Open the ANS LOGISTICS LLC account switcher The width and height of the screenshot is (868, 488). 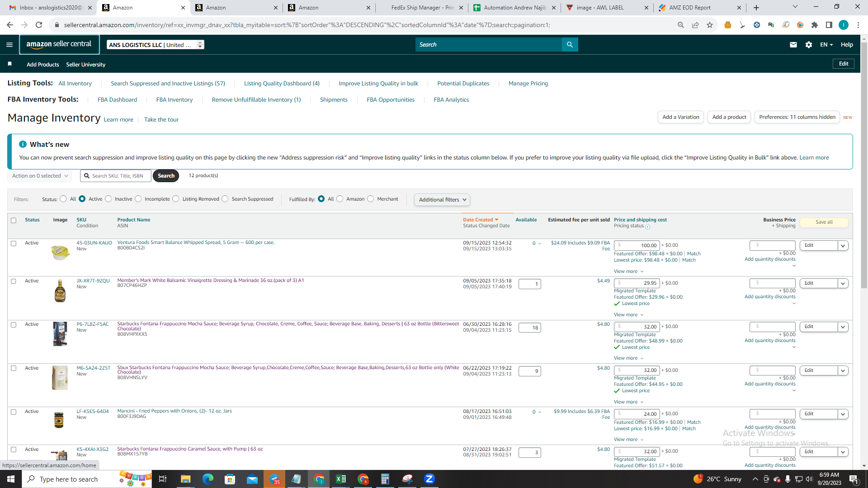156,45
